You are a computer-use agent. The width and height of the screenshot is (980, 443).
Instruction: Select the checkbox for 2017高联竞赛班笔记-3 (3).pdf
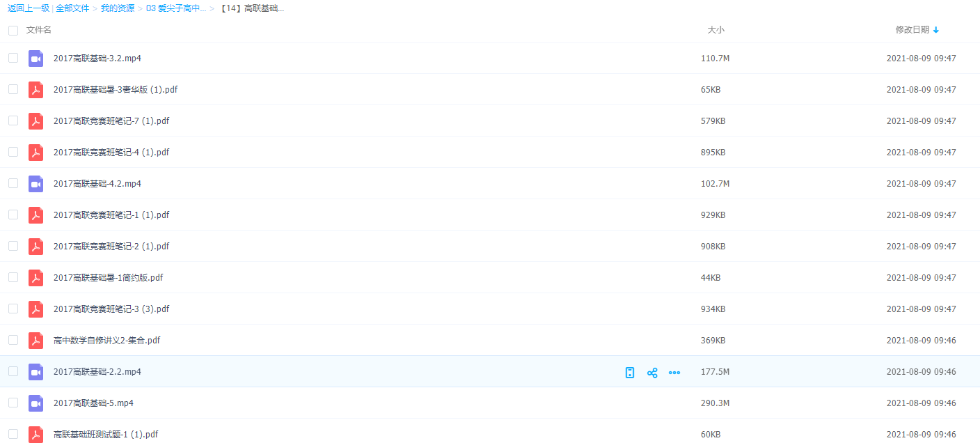click(x=13, y=309)
